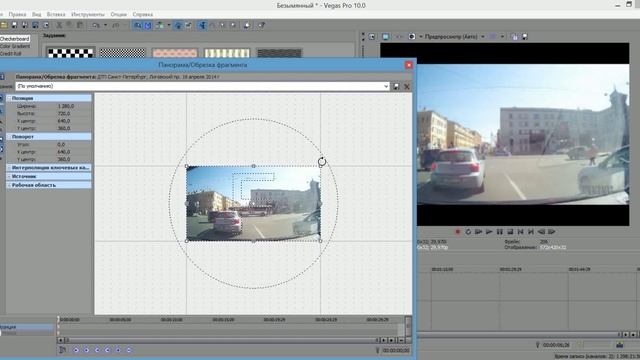Open the (По умолчанию) preset dropdown arrow
The image size is (640, 360).
click(x=386, y=87)
